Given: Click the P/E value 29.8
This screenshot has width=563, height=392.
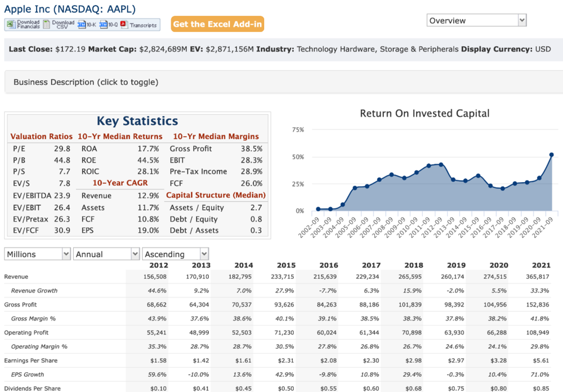Looking at the screenshot, I should tap(62, 148).
